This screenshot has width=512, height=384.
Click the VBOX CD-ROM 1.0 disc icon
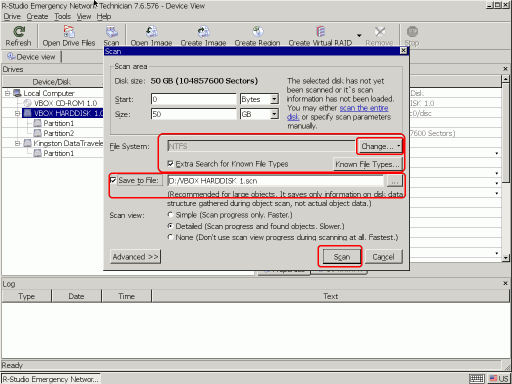[x=28, y=103]
